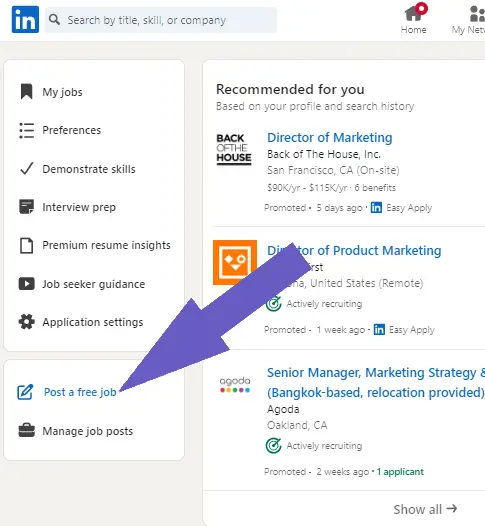The image size is (485, 526).
Task: Focus the job search input field
Action: click(161, 20)
